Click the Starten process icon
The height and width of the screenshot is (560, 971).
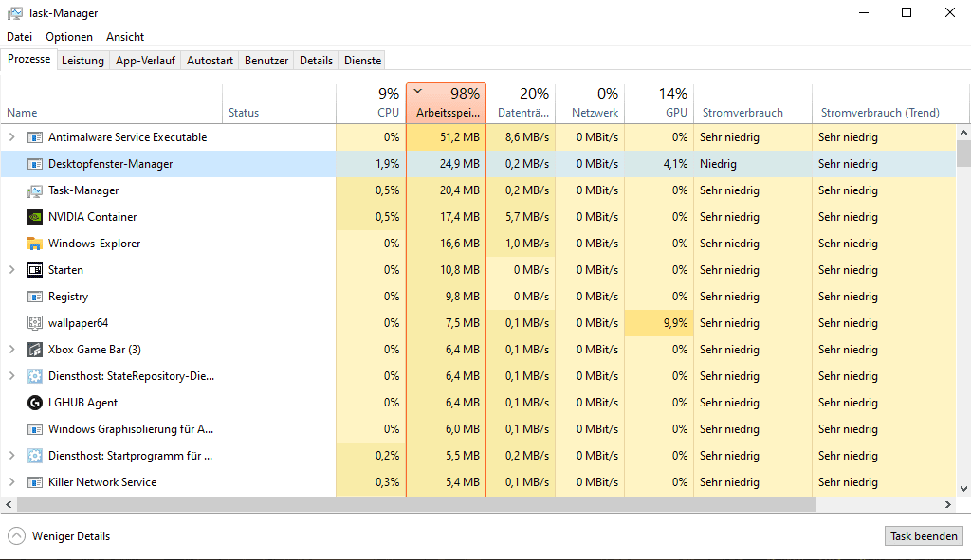[35, 270]
